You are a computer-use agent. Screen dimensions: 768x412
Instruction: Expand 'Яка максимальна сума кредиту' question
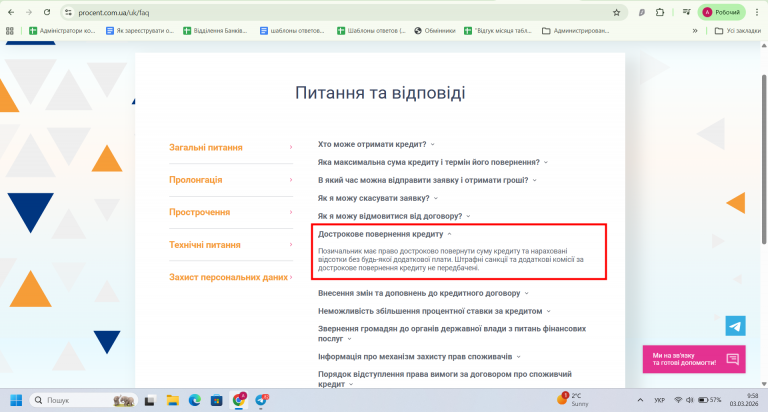coord(433,162)
